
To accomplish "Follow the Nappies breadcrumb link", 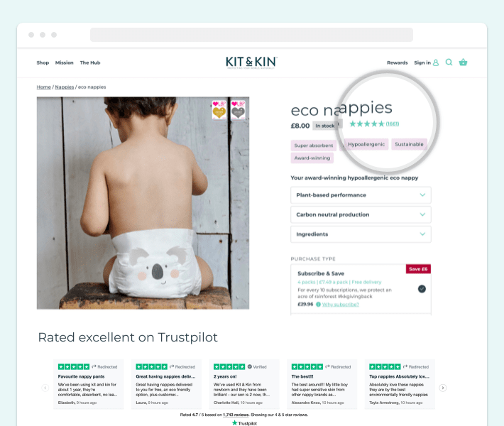I will 65,87.
